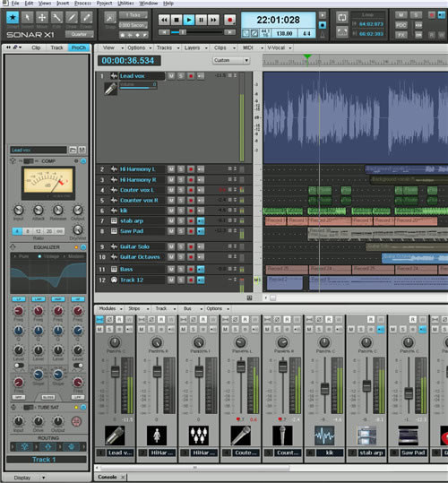The height and width of the screenshot is (483, 448).
Task: Click the Lead vox console strip microphone thumbnail
Action: [x=115, y=436]
